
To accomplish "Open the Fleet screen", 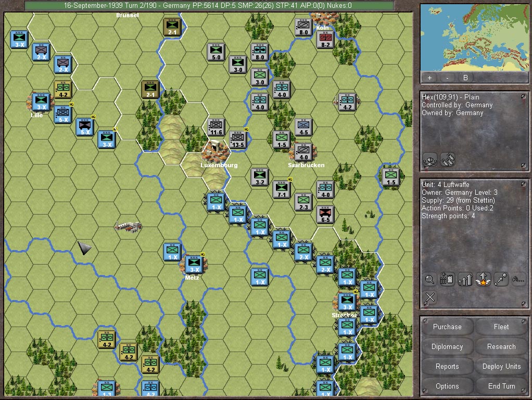I will pos(501,327).
